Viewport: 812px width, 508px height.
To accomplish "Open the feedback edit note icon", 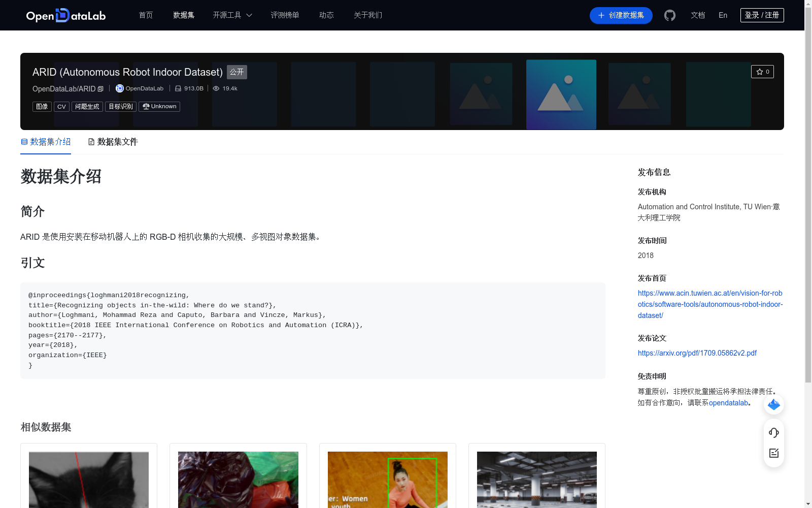I will click(774, 453).
